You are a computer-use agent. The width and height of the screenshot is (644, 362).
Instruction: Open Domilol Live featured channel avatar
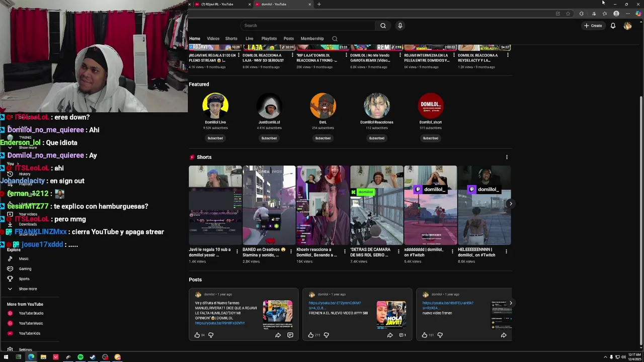pos(215,106)
